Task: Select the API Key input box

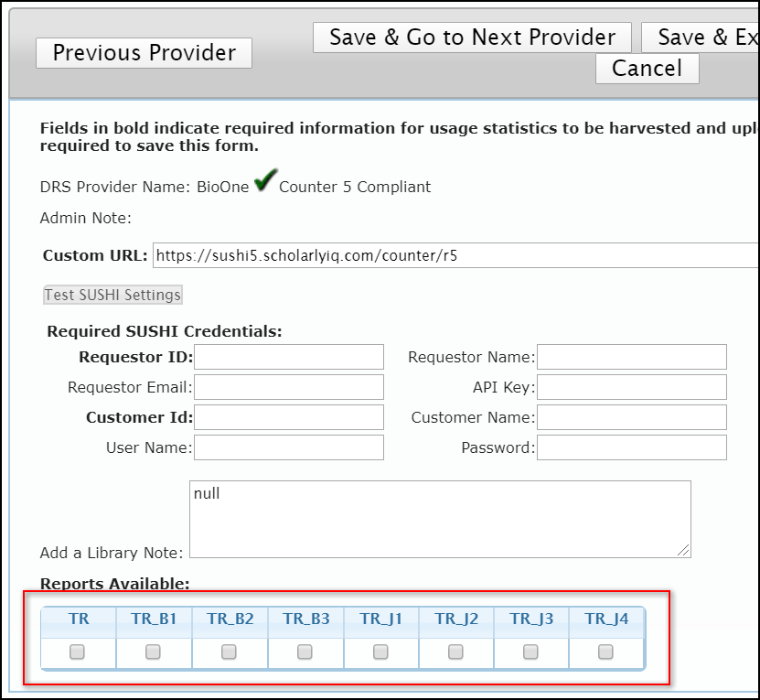Action: (631, 387)
